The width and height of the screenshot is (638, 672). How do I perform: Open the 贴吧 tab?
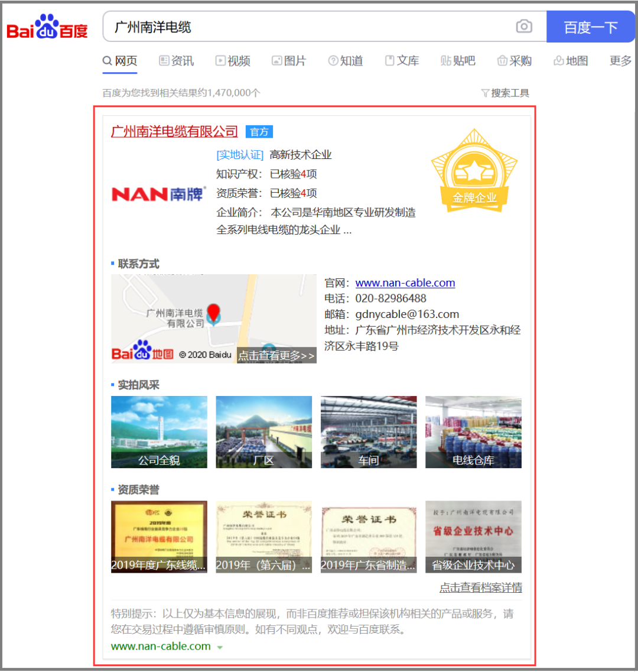point(458,61)
